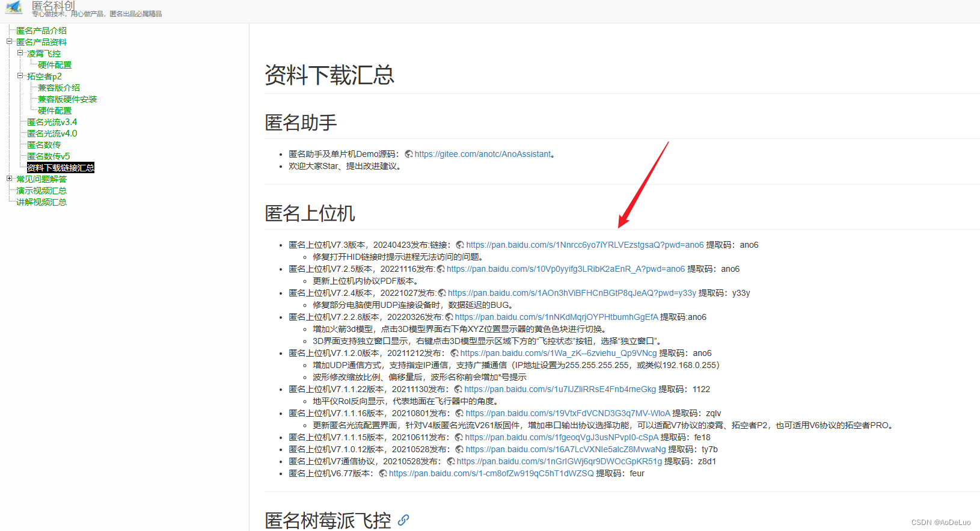Open the V7.1.2.0 Baidu pan download link
980x531 pixels.
(559, 354)
